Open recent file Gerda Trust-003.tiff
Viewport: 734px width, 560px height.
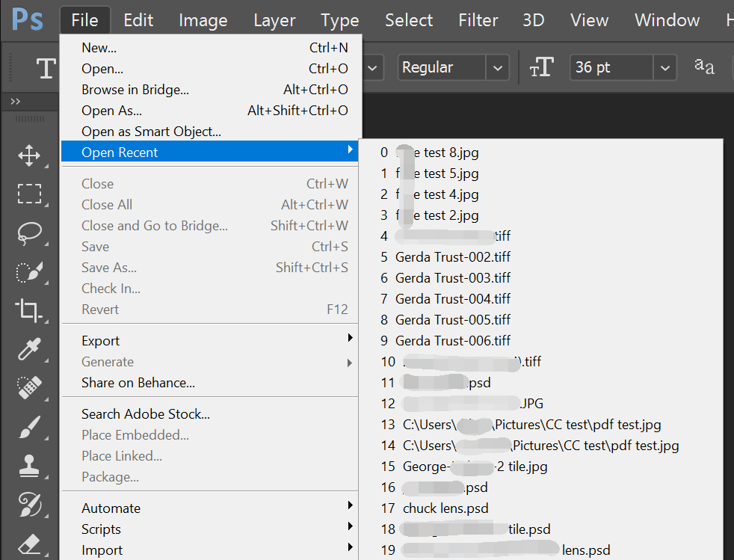coord(540,277)
